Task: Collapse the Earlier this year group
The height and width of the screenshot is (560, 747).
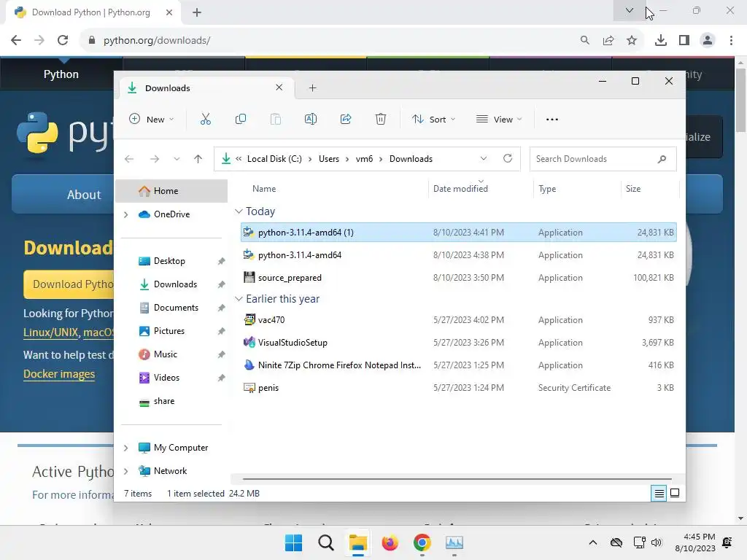Action: pyautogui.click(x=239, y=298)
